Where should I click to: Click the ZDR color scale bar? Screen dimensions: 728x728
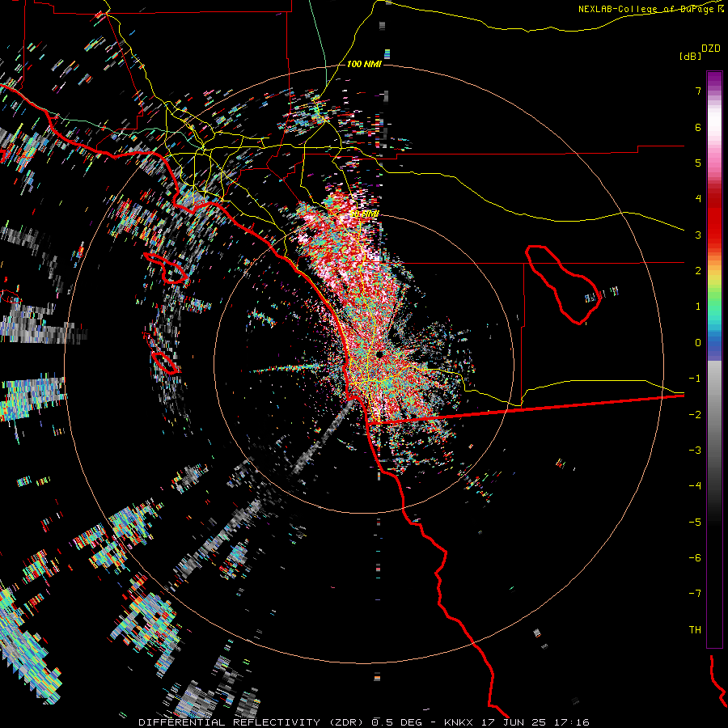(x=714, y=359)
